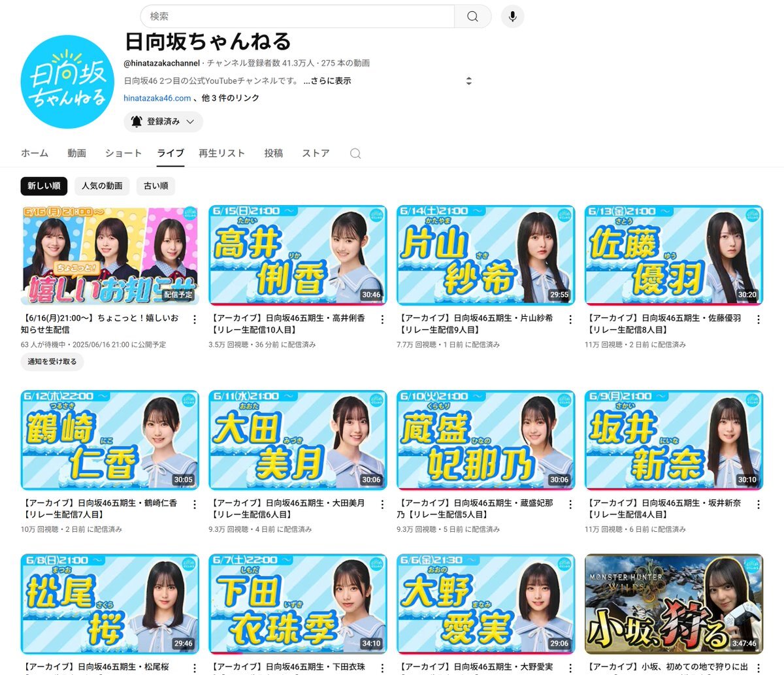The height and width of the screenshot is (675, 784).
Task: Open more options for 大田美月 archive video
Action: 382,504
